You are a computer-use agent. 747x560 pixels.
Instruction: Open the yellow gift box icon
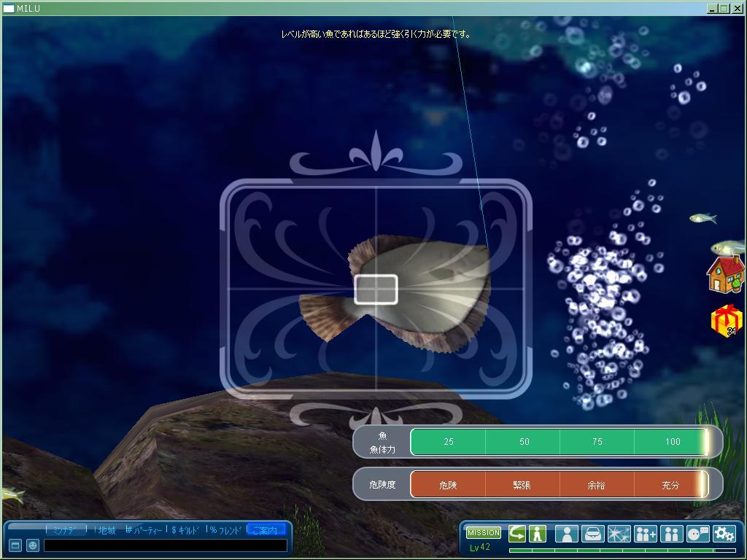point(726,321)
